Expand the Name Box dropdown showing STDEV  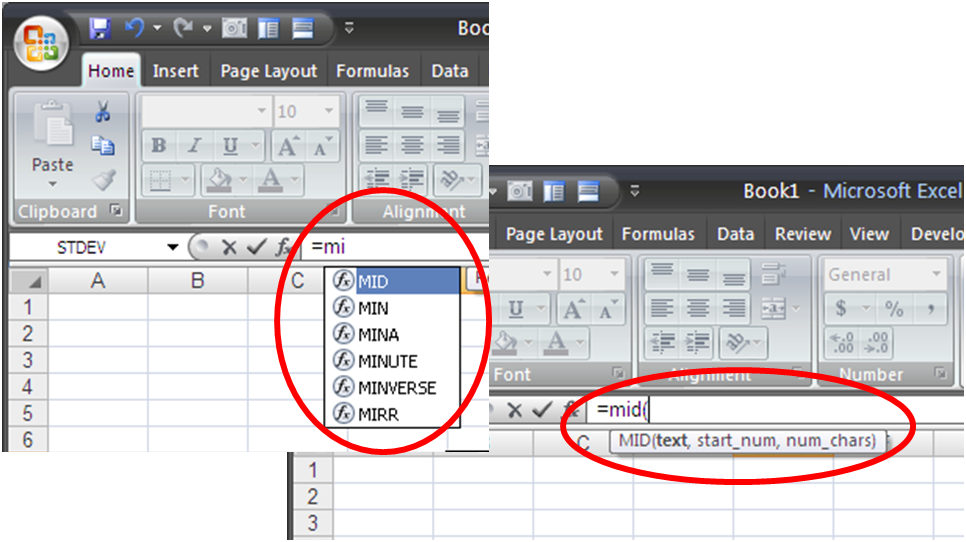172,248
